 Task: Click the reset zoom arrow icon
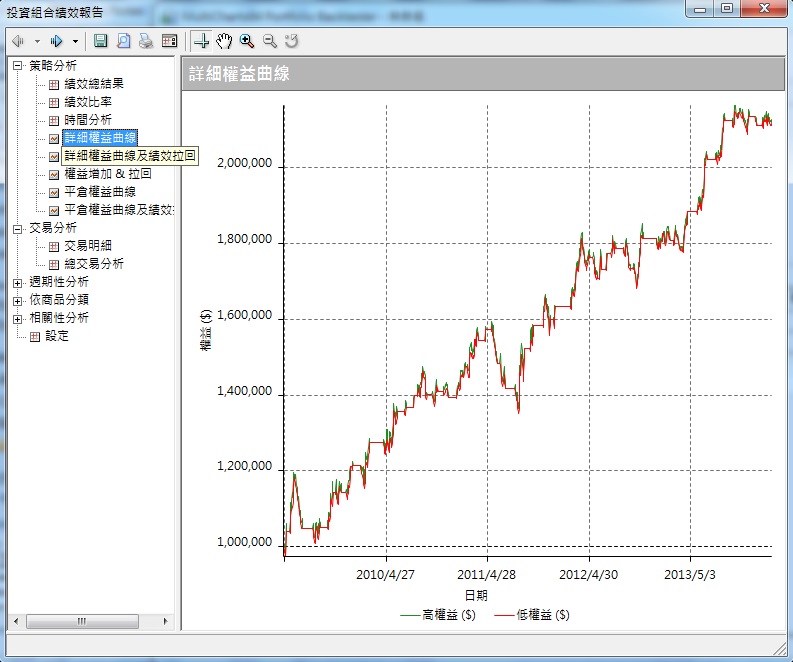pos(292,41)
